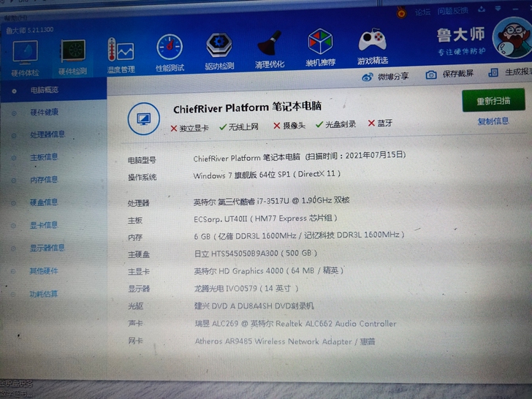Click the 重新扫描 rescan button

coord(494,100)
